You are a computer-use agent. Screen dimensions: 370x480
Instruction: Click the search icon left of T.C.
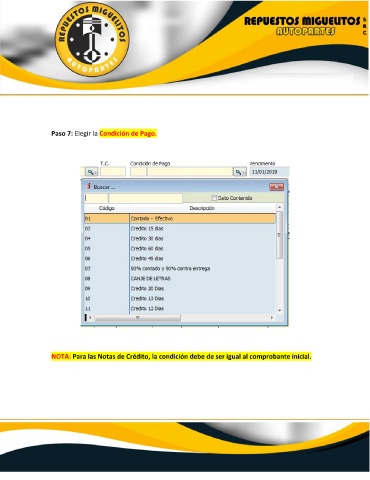(91, 172)
